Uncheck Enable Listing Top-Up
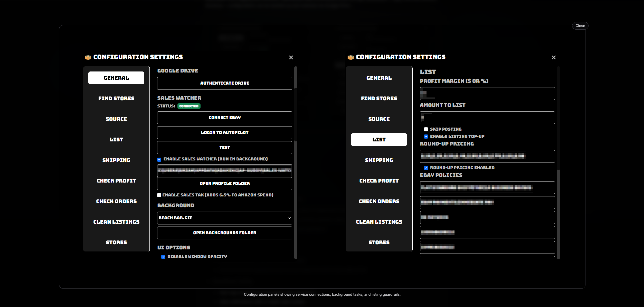Image resolution: width=644 pixels, height=307 pixels. point(426,137)
